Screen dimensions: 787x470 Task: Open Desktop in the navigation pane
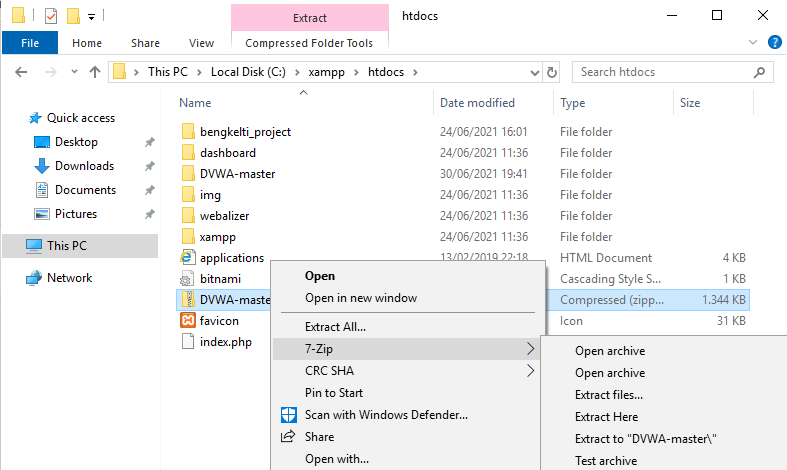click(x=76, y=142)
